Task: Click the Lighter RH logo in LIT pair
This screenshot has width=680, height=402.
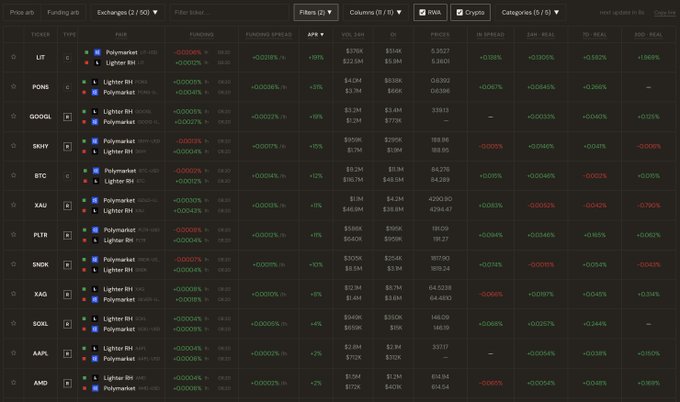Action: tap(97, 62)
